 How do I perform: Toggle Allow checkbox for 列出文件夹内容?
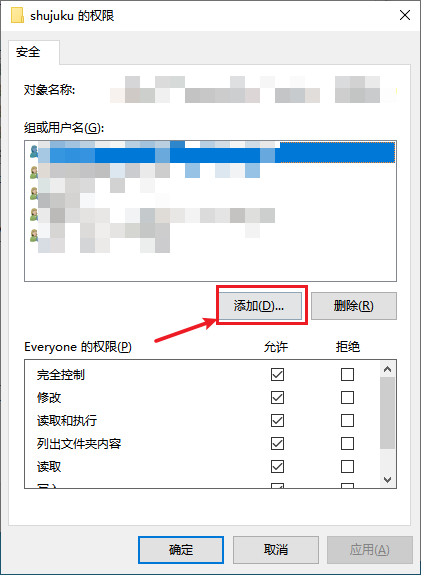(x=277, y=444)
